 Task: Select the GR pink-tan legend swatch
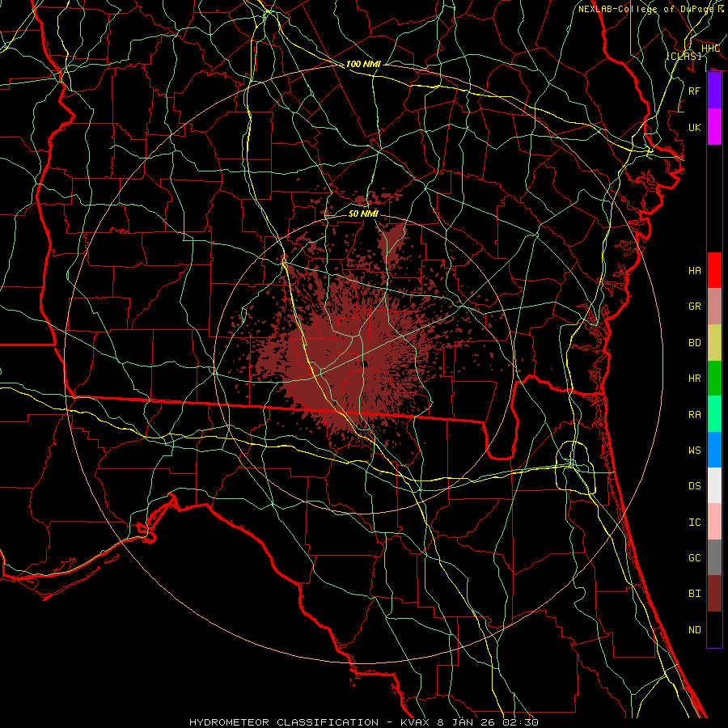(x=714, y=307)
